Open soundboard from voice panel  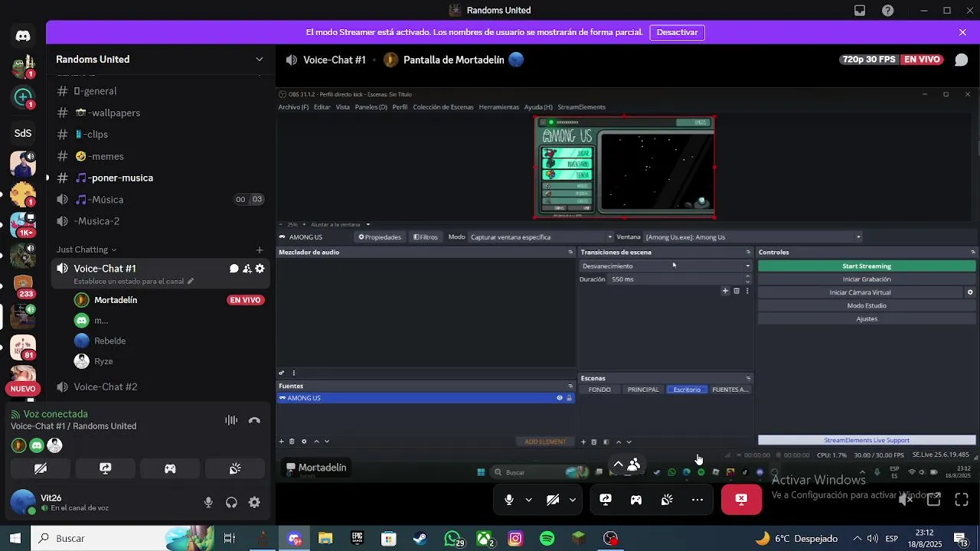(235, 468)
